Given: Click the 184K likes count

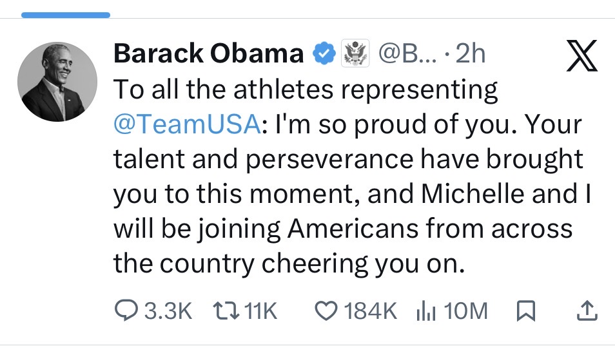Looking at the screenshot, I should [370, 312].
